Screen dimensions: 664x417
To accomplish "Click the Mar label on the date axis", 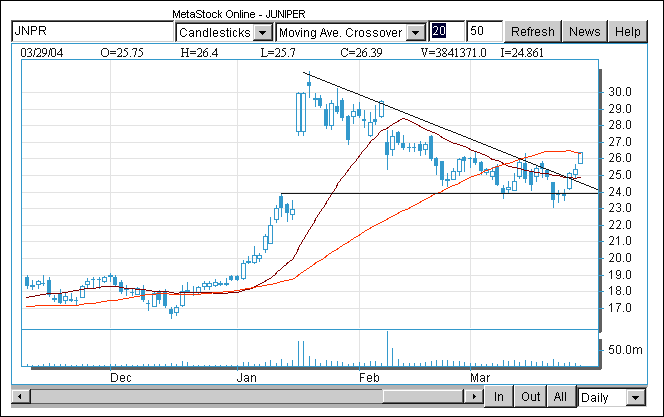I will point(480,378).
